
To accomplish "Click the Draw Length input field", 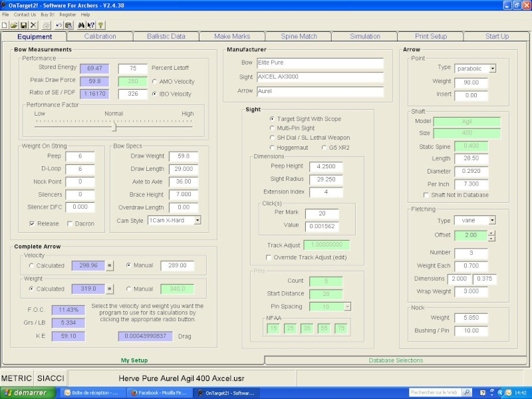I will pos(184,169).
